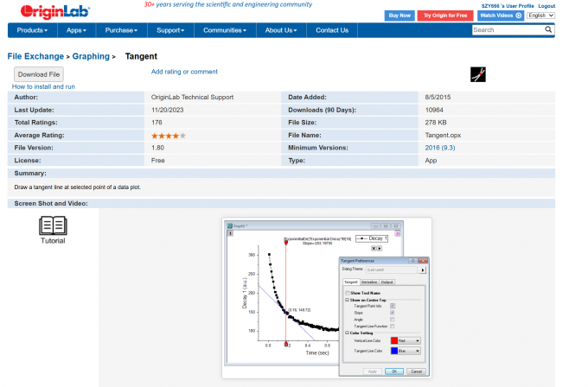
Task: Open the User Profile link
Action: tap(508, 6)
